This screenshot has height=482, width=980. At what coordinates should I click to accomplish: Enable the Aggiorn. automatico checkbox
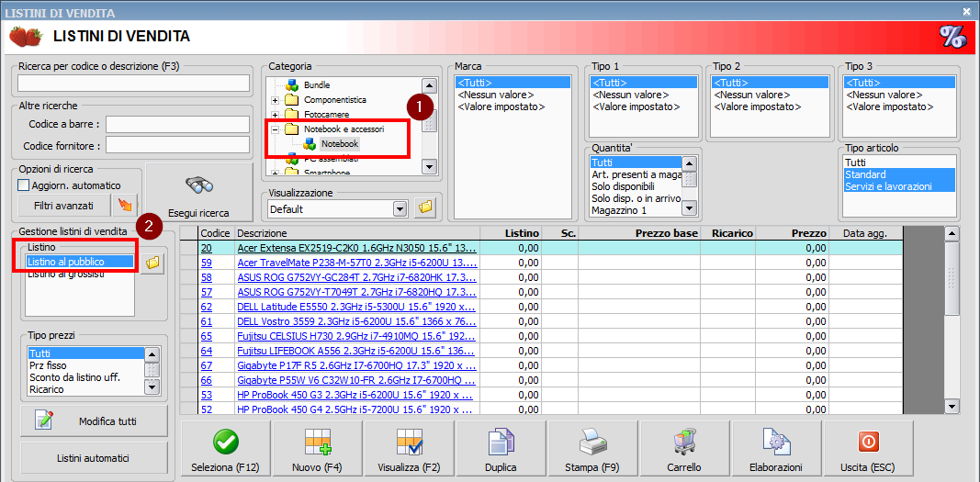[23, 185]
